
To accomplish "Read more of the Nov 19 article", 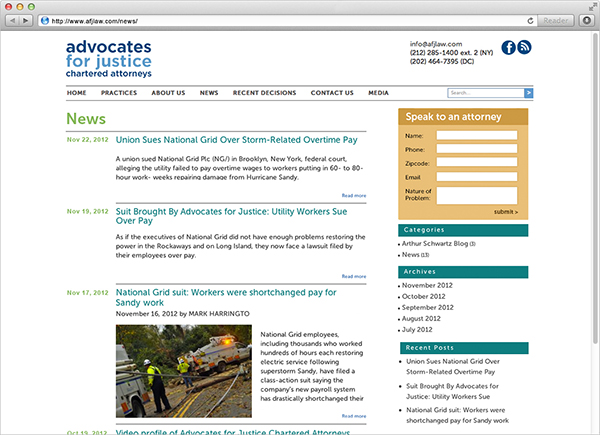I will pos(354,276).
